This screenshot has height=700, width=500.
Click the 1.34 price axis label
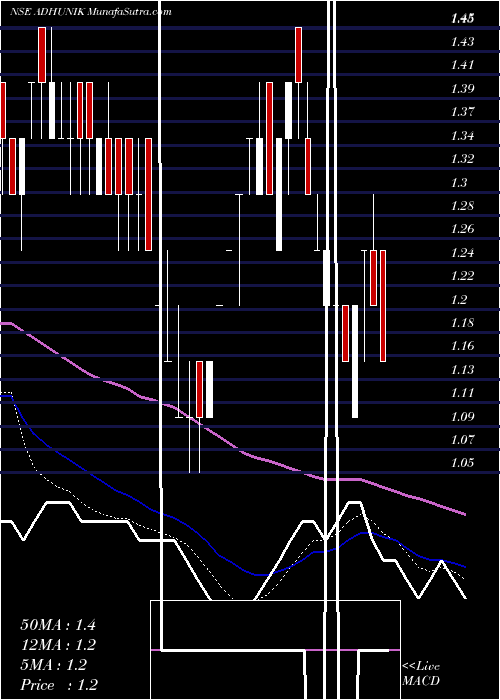tap(462, 135)
